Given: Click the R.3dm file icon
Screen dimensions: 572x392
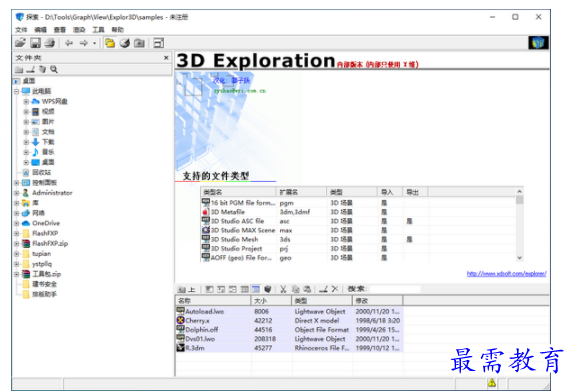Looking at the screenshot, I should point(180,348).
